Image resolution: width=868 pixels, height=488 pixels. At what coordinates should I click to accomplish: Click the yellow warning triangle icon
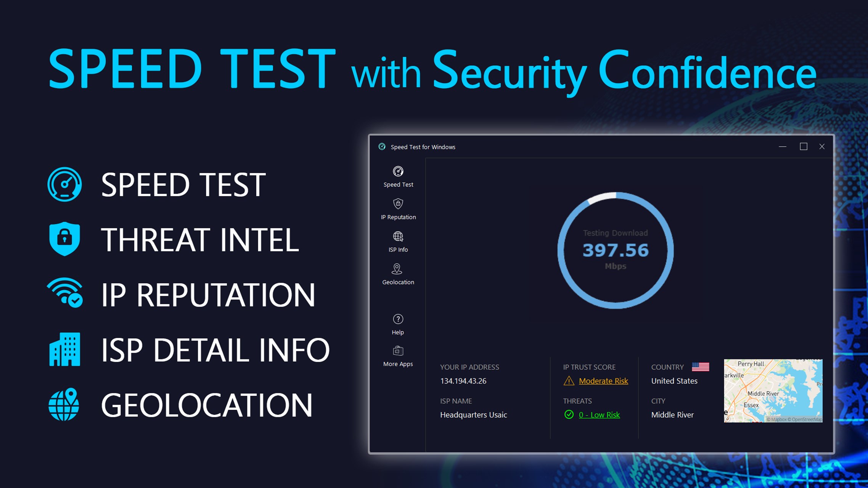coord(569,380)
